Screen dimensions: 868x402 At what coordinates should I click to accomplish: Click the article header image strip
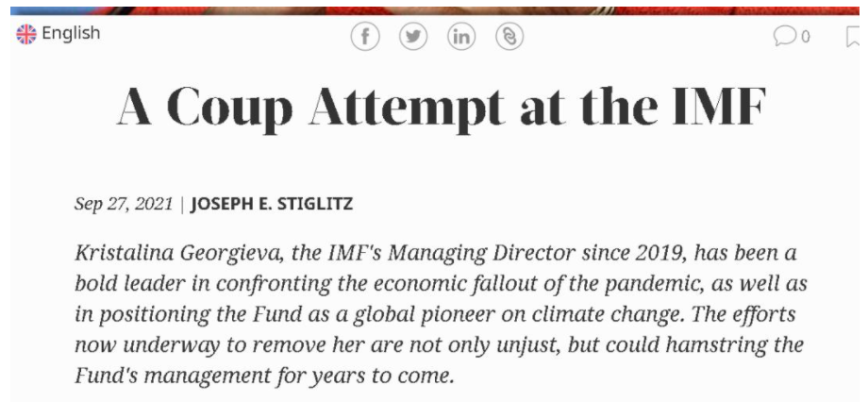click(434, 8)
